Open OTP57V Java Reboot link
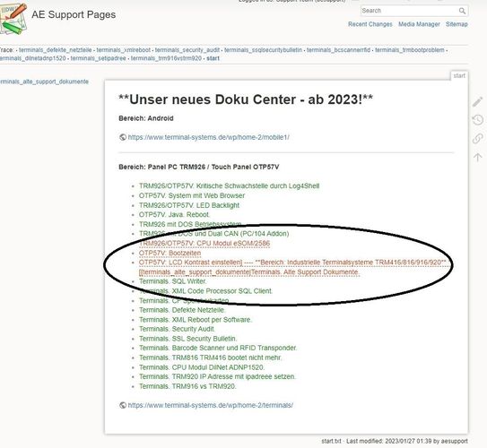Image resolution: width=487 pixels, height=448 pixels. click(174, 214)
